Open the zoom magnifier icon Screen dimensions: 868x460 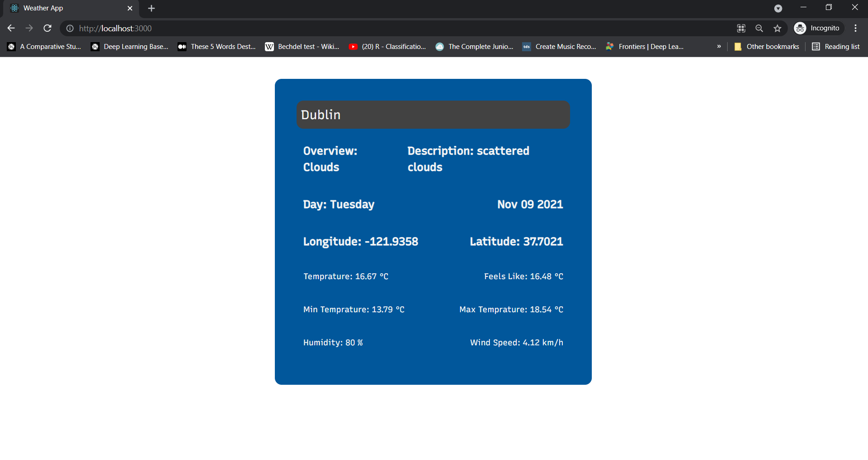pos(759,29)
